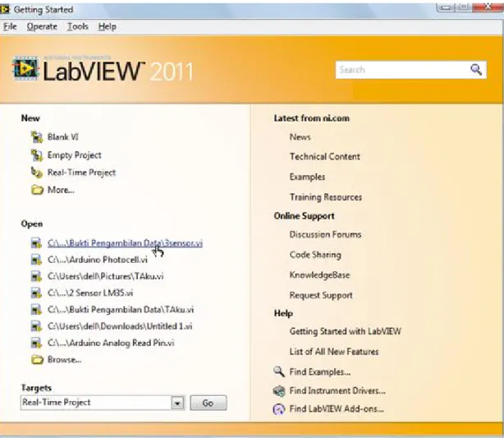Click the VI icon beside 2 Sensor LM35.vi

36,293
